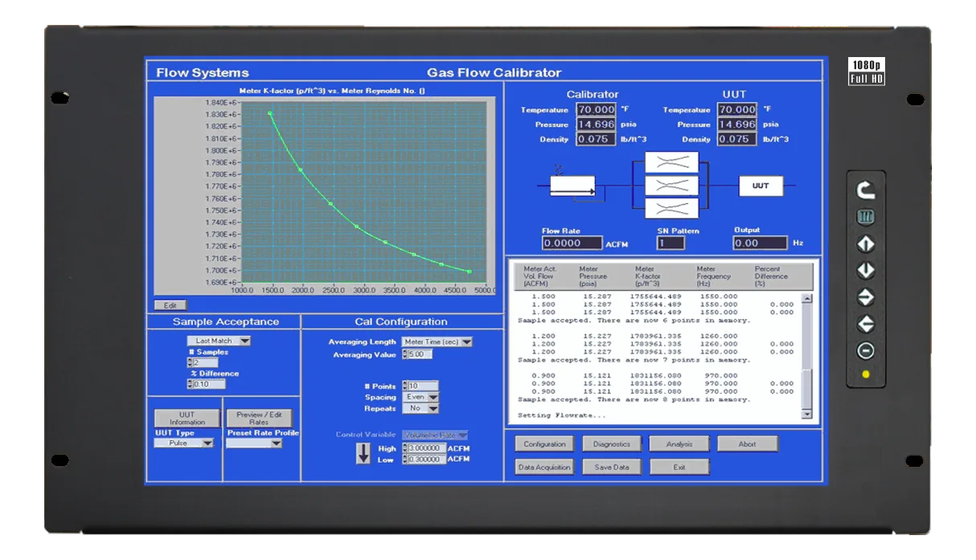Image resolution: width=976 pixels, height=560 pixels.
Task: Click the Analysis button
Action: click(679, 444)
